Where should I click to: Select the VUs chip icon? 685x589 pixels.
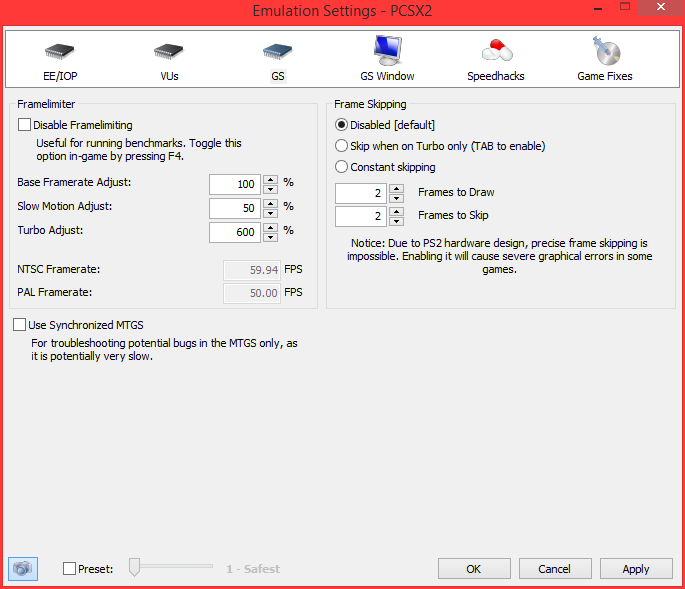(x=169, y=50)
